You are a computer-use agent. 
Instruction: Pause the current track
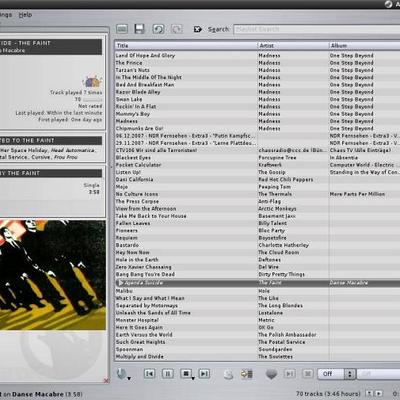[x=168, y=374]
